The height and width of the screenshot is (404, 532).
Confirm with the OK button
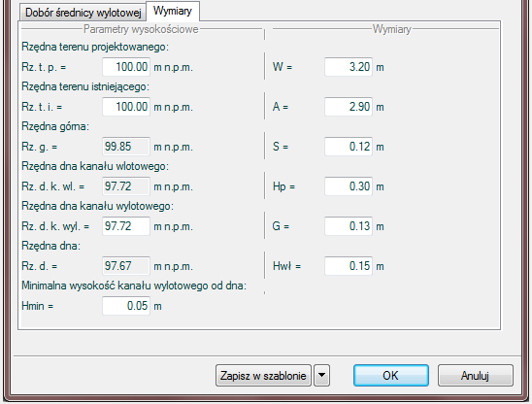point(391,376)
